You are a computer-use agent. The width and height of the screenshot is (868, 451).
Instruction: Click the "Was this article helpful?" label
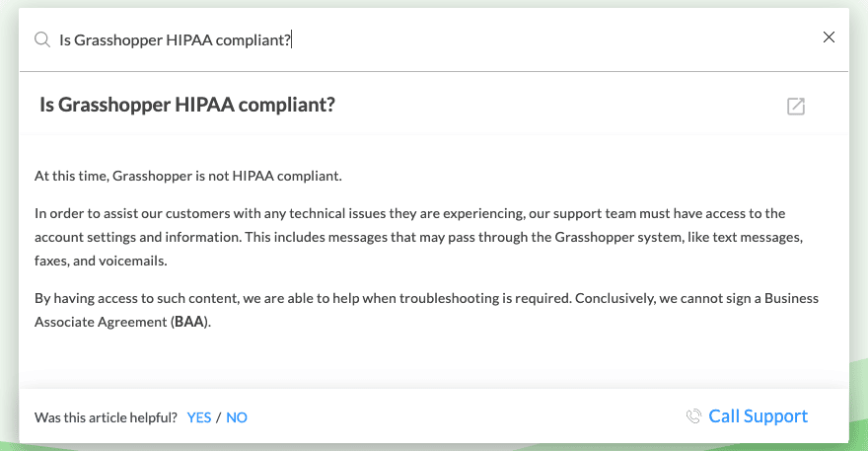[x=106, y=417]
